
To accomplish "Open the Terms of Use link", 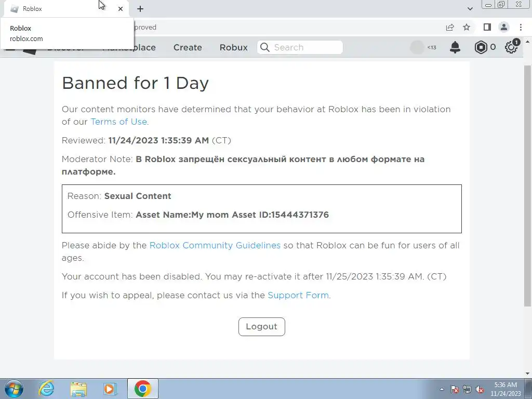I will click(x=119, y=122).
